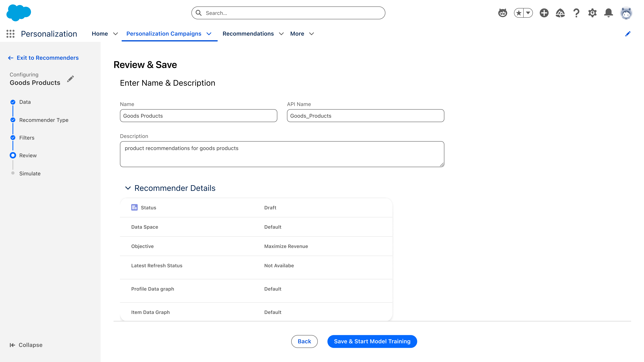Click Save & Start Model Training
The height and width of the screenshot is (362, 644).
coord(372,341)
